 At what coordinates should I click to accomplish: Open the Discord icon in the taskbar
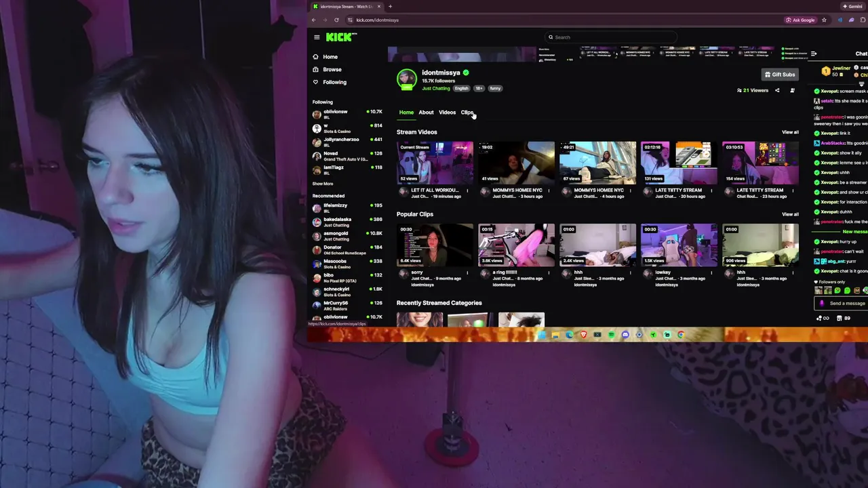625,335
